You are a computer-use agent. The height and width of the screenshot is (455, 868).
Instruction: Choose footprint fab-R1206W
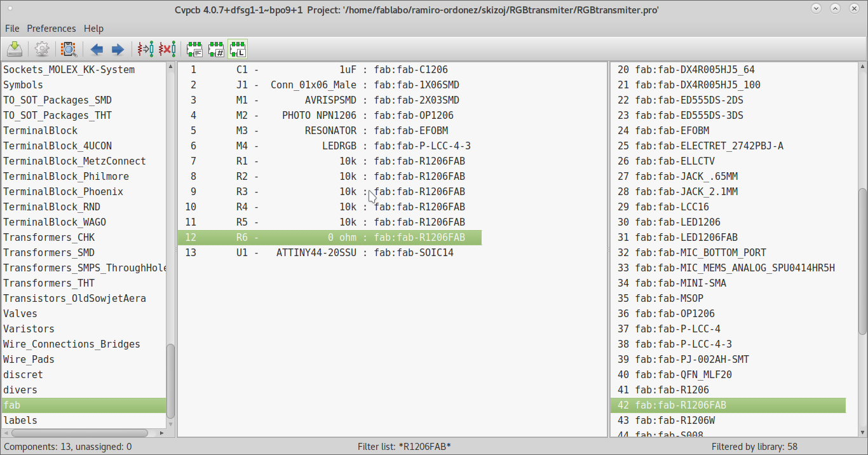(x=728, y=420)
